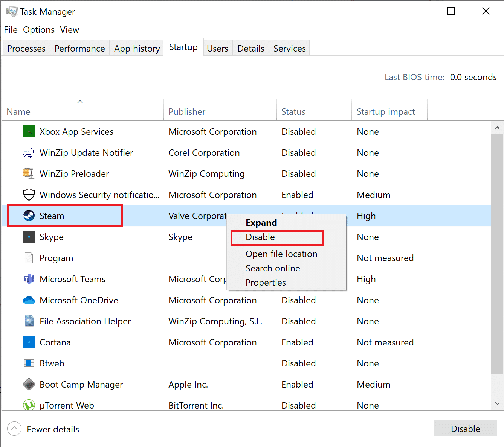Click the Steam application icon

pyautogui.click(x=29, y=216)
